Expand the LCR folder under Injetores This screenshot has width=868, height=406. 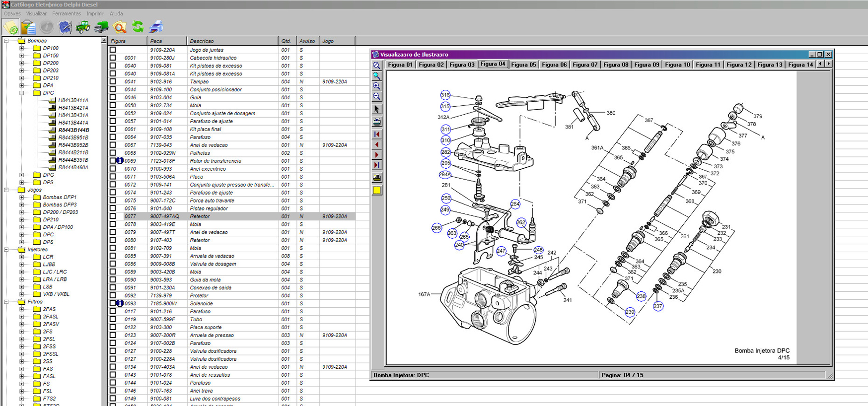[21, 257]
